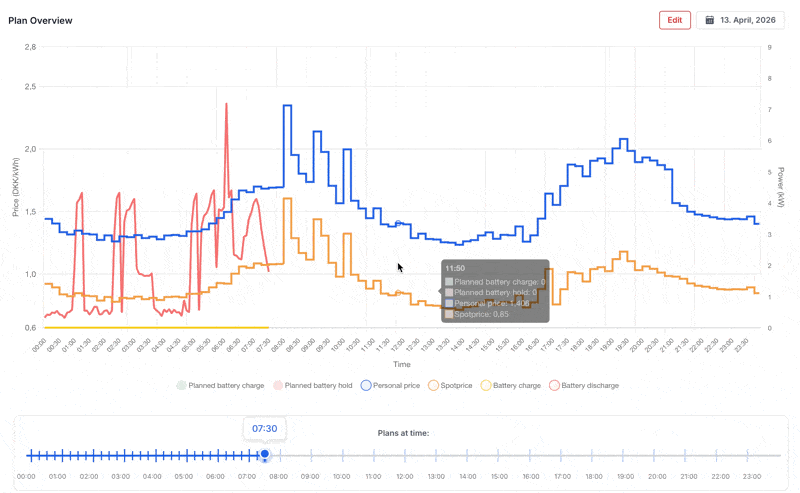
Task: Hide the Personal price series in legend
Action: coord(390,385)
